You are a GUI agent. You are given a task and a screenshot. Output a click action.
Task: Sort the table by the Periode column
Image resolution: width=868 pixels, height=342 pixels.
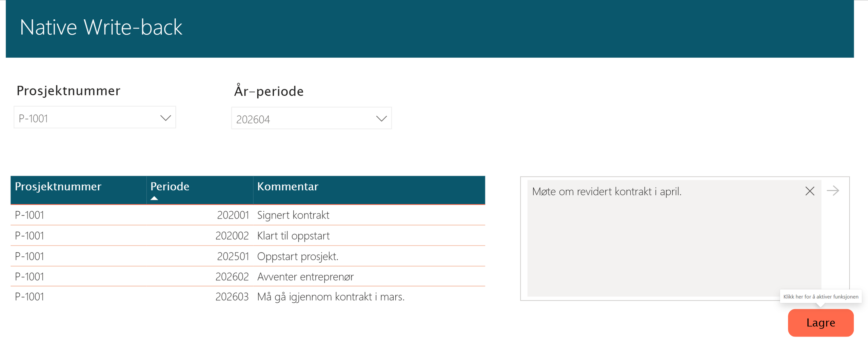coord(170,187)
